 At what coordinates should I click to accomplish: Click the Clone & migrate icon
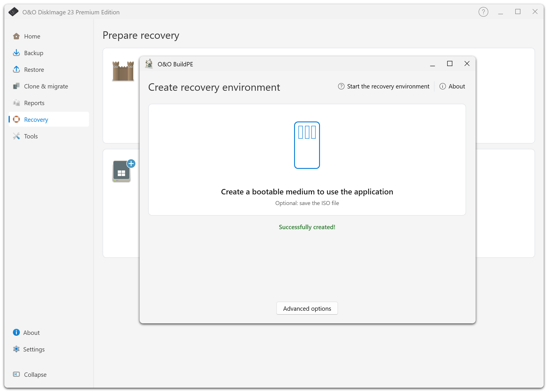coord(16,86)
